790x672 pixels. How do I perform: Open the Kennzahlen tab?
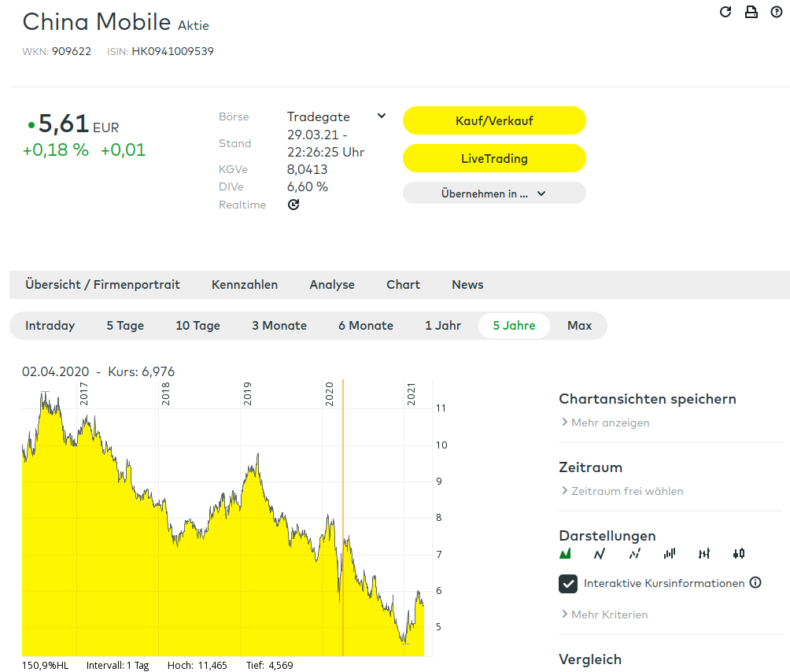[x=245, y=285]
